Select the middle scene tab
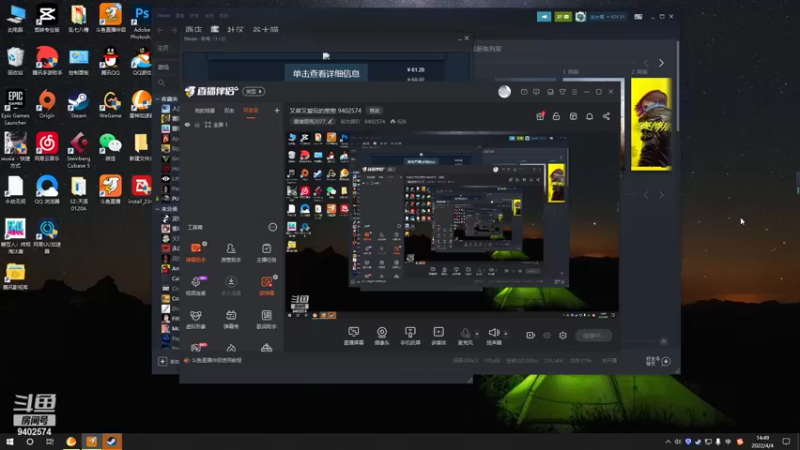This screenshot has width=800, height=450. coord(229,110)
